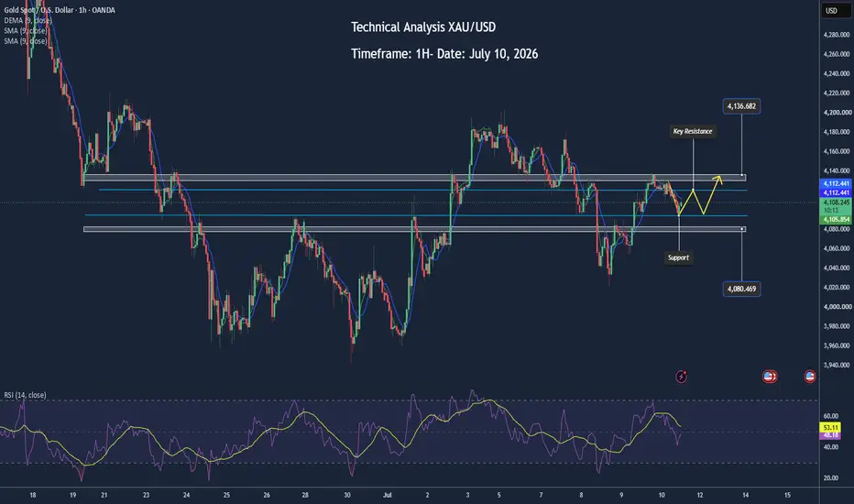Click the yellow 53.11 RSI value tag

(x=830, y=428)
